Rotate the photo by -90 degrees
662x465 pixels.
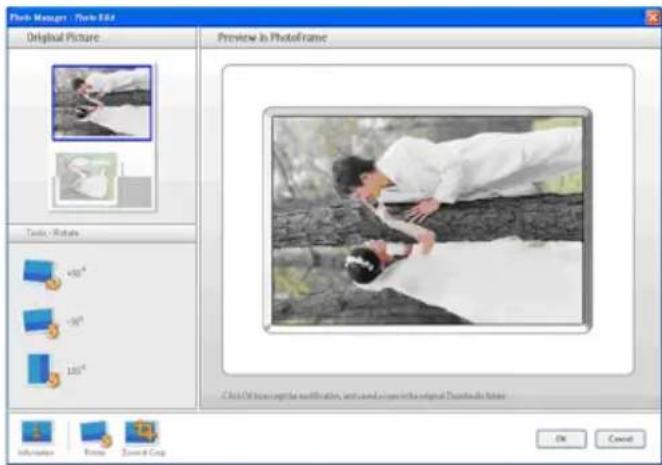coord(41,323)
